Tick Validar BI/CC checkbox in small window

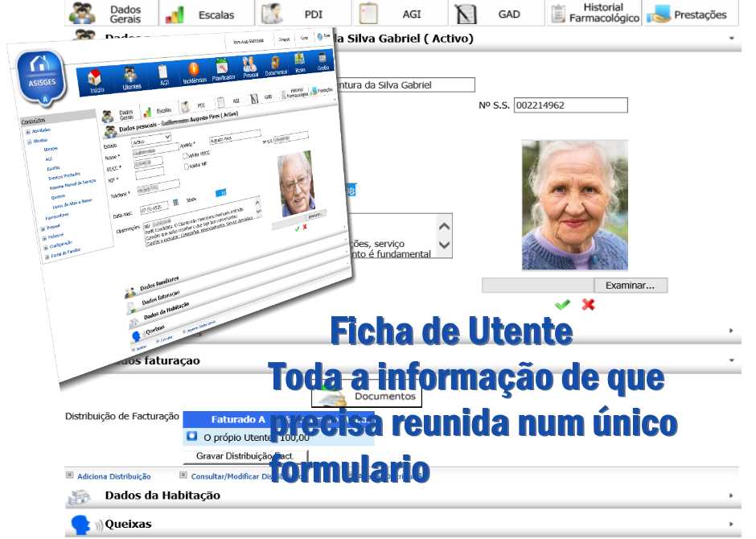185,156
